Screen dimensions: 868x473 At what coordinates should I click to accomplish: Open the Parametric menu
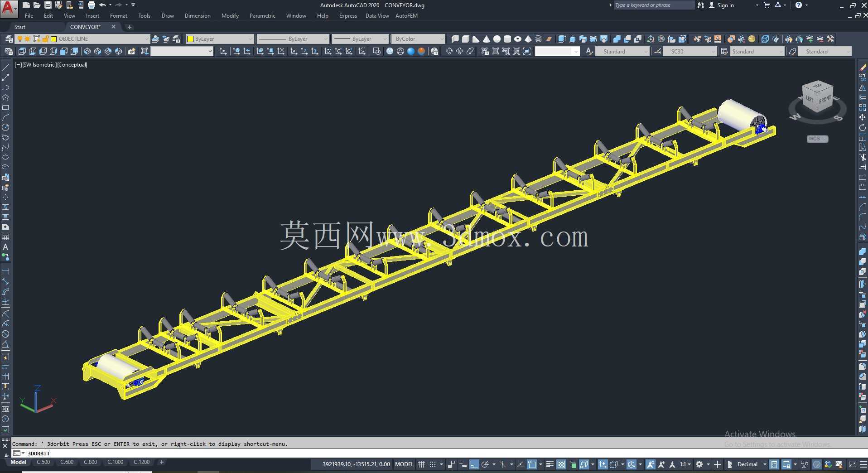click(262, 16)
